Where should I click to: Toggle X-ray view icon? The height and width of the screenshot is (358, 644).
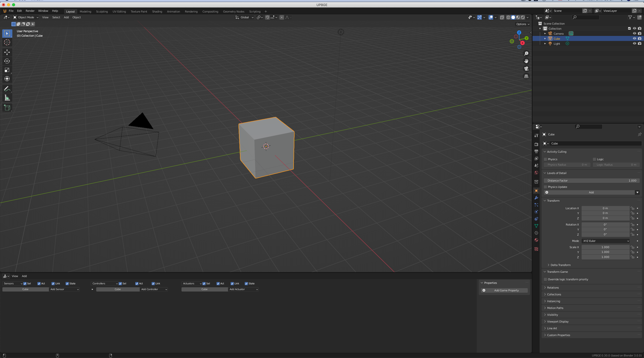coord(502,17)
